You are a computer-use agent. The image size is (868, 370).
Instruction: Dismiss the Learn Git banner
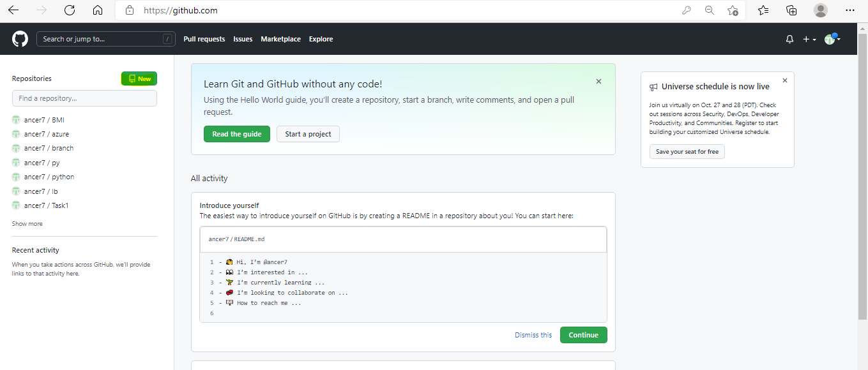[x=598, y=81]
